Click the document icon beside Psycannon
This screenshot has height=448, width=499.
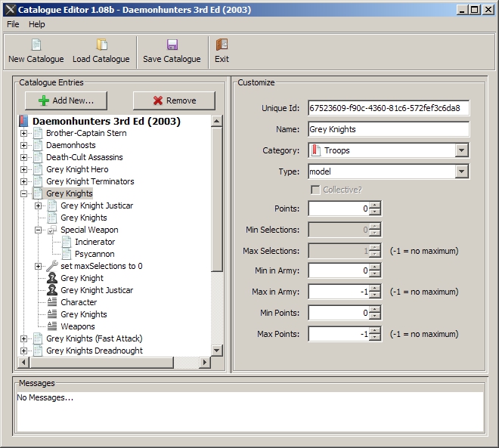pos(67,254)
